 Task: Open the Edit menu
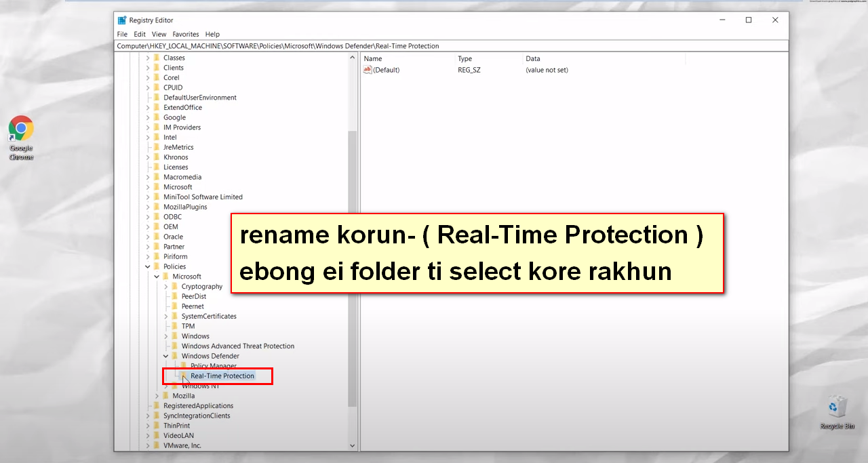pos(140,34)
